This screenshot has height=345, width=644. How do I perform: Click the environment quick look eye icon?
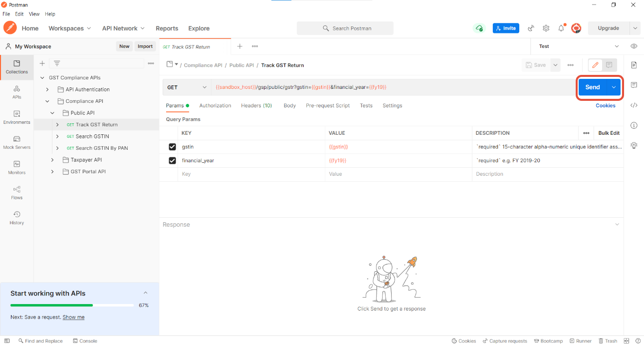click(x=634, y=46)
